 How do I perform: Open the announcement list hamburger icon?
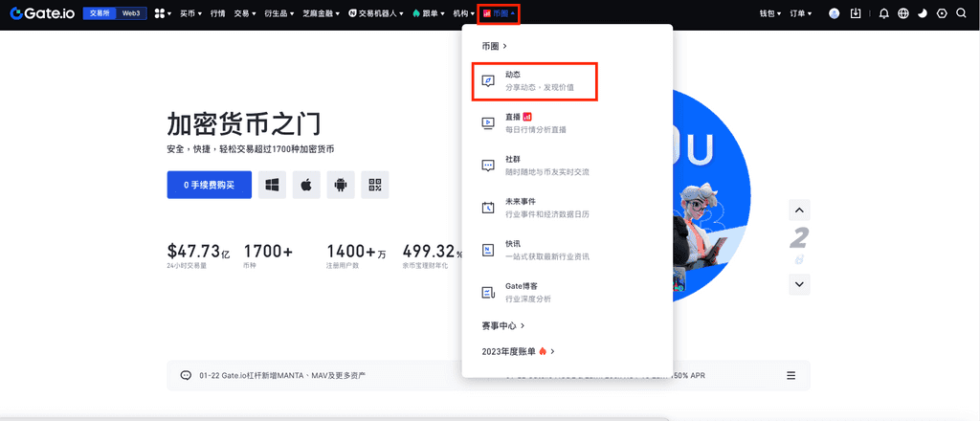point(791,375)
